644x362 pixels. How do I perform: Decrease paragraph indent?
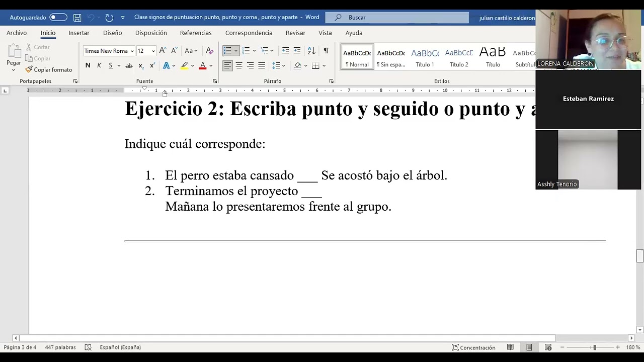click(x=285, y=51)
